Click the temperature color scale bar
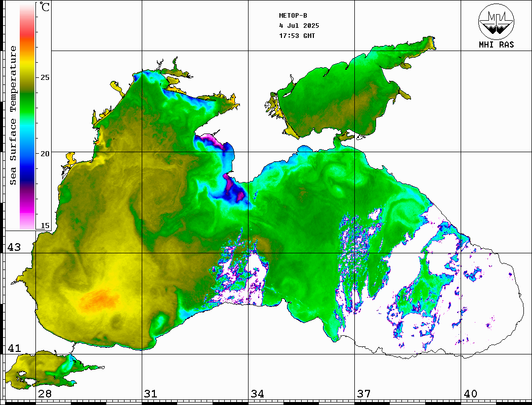 27,117
